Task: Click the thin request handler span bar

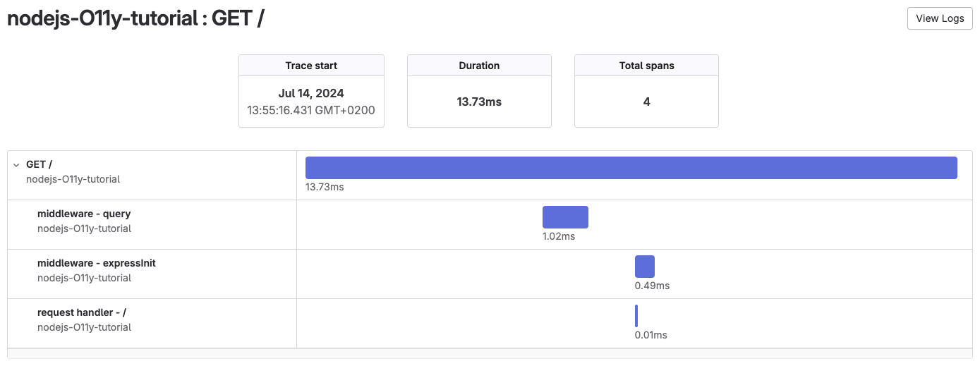Action: (636, 316)
